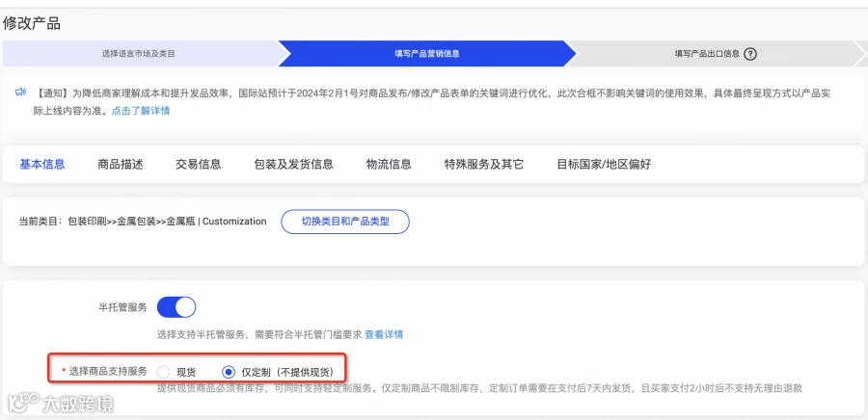Open the 目标国家/地区偏好 tab

[x=604, y=164]
